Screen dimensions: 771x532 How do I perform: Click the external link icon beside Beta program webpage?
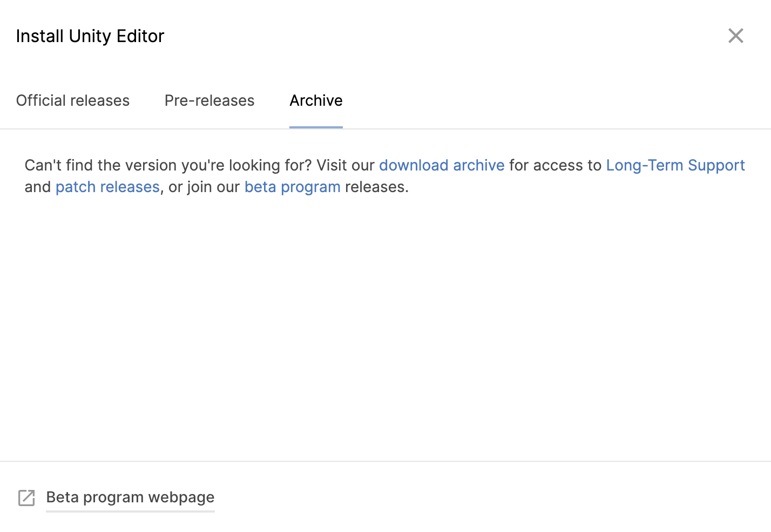click(x=26, y=497)
